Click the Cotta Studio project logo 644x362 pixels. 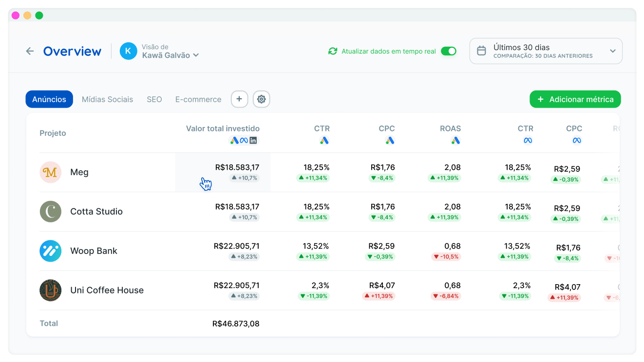tap(50, 212)
